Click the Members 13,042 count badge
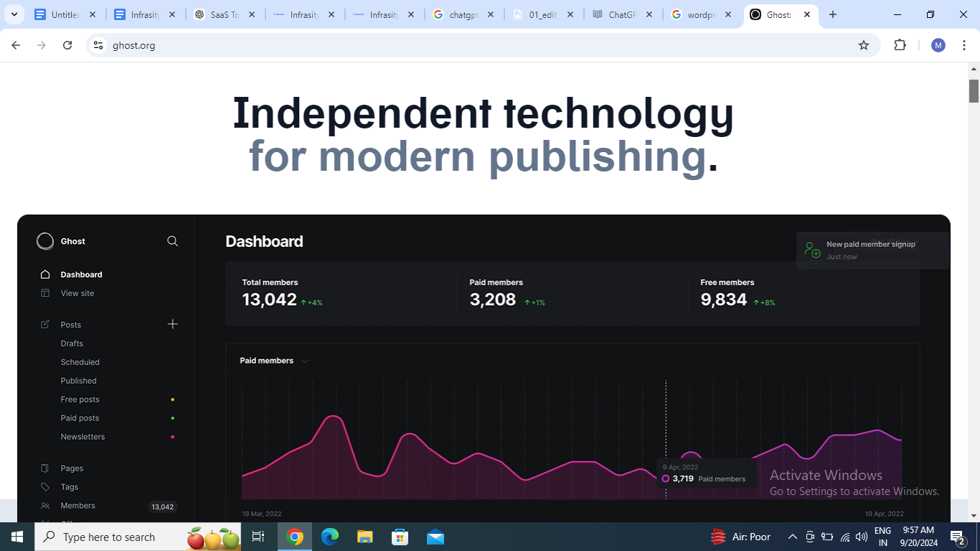The image size is (980, 551). (x=163, y=507)
